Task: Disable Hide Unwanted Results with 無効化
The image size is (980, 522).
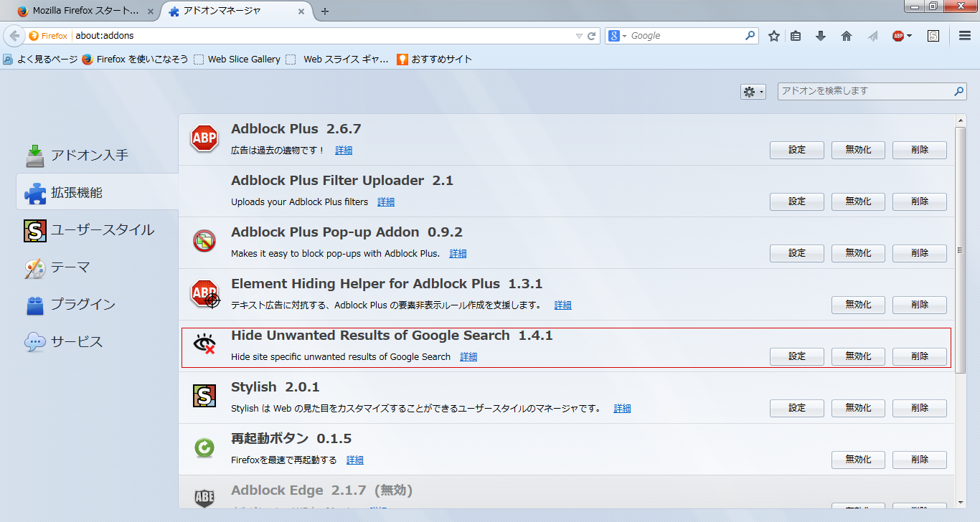Action: [858, 356]
